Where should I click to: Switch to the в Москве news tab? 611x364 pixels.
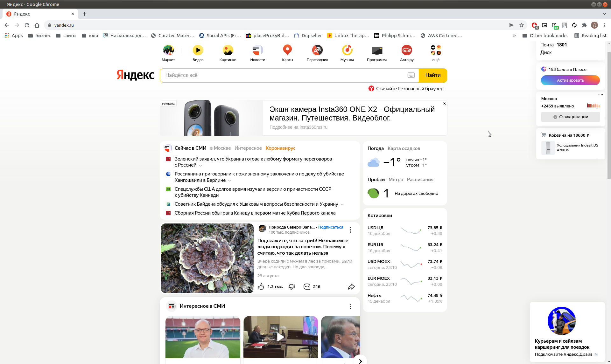tap(221, 148)
